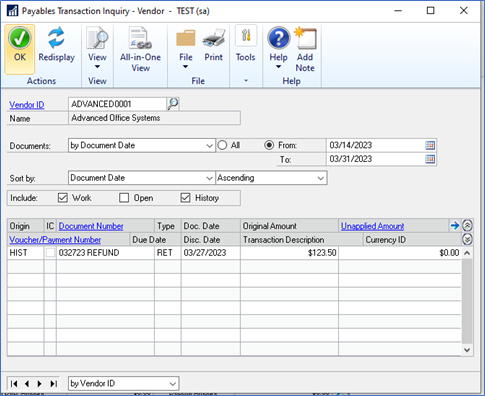The image size is (485, 396).
Task: Expand the File button dropdown arrow
Action: tap(186, 67)
